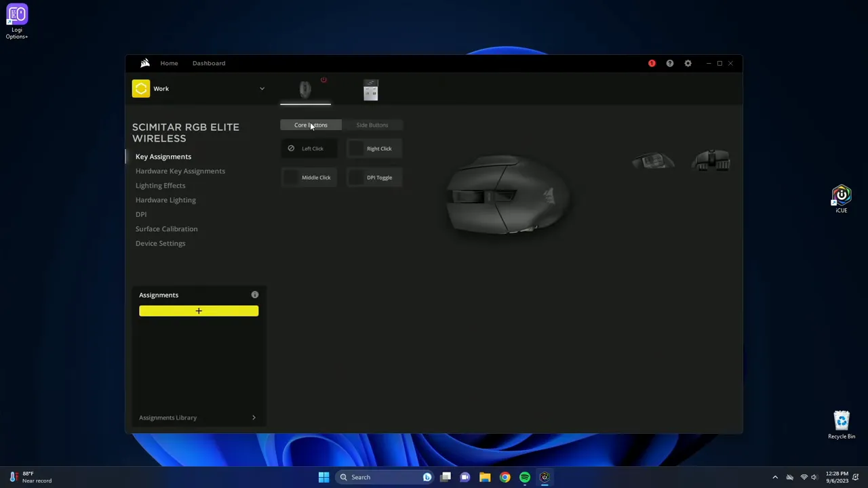Show hidden system tray icons

click(x=775, y=477)
